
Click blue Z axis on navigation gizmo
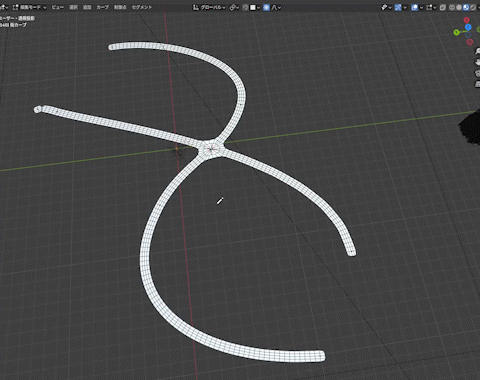pos(468,27)
